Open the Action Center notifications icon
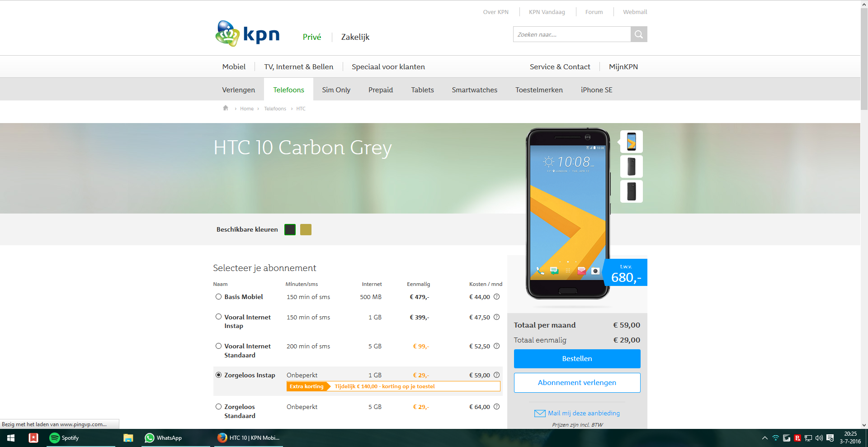The width and height of the screenshot is (868, 447). (830, 438)
